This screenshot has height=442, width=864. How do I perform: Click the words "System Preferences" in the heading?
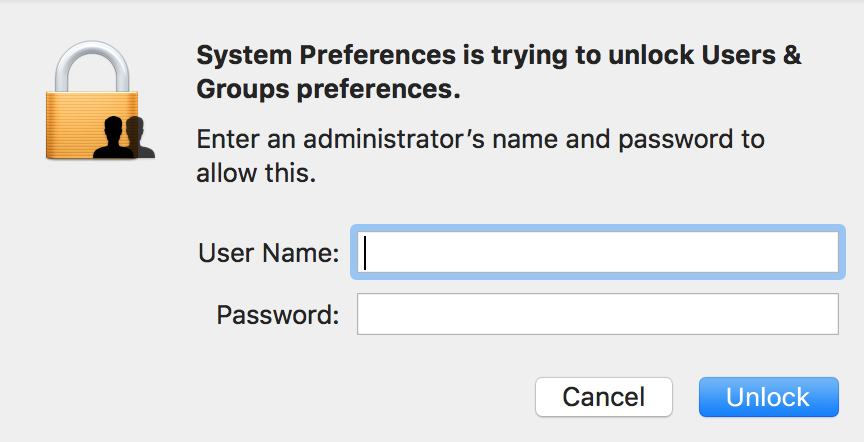pos(308,55)
